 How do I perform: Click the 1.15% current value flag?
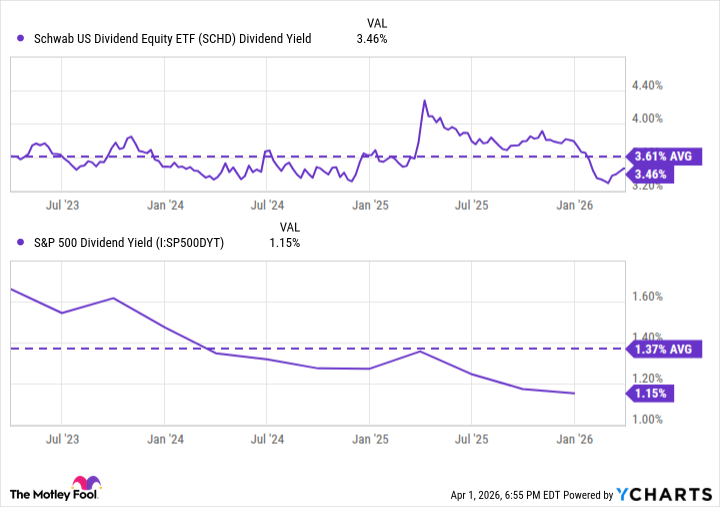650,393
